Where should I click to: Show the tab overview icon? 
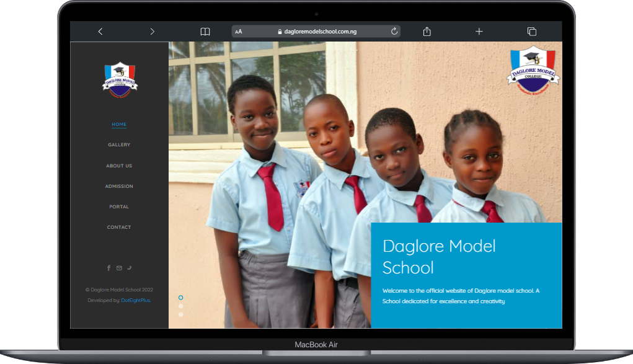pos(531,32)
